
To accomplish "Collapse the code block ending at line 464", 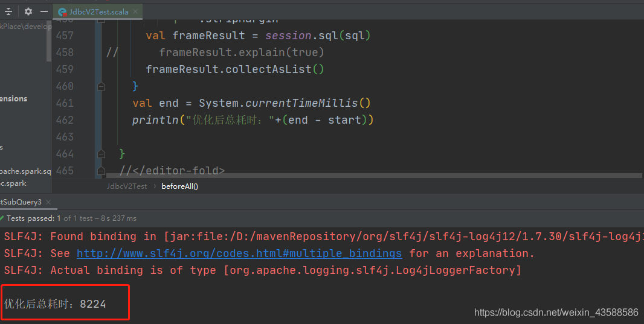I will pos(101,154).
